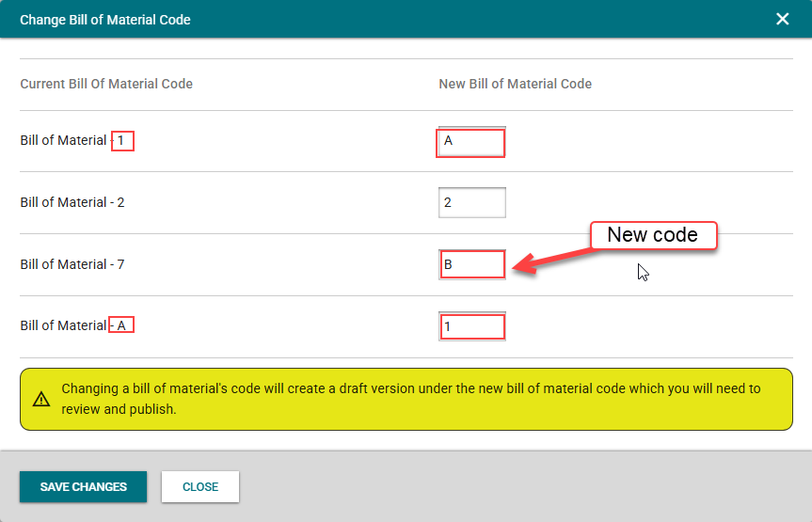
Task: Select the 'Bill of Material - 7' label
Action: click(x=72, y=264)
